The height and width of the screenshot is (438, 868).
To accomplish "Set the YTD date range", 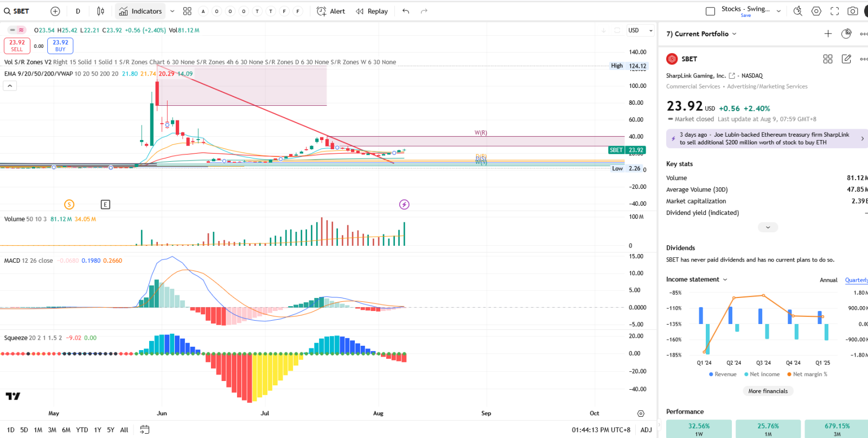I will tap(82, 430).
